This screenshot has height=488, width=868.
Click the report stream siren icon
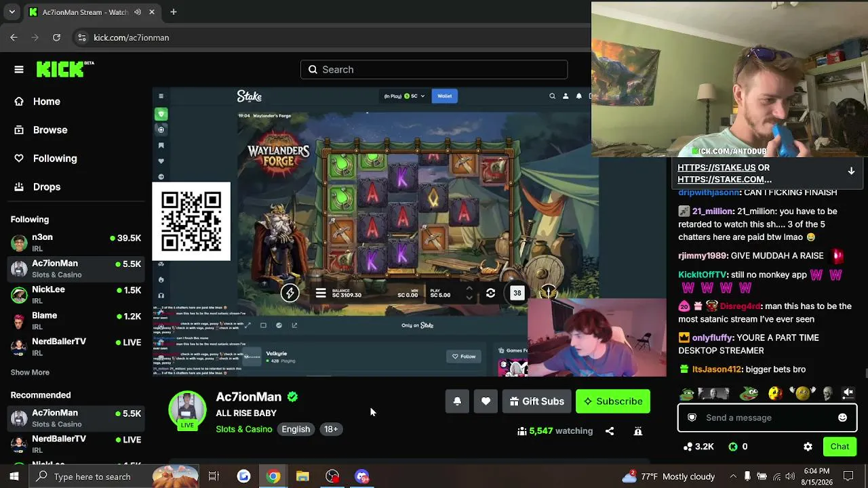tap(638, 431)
